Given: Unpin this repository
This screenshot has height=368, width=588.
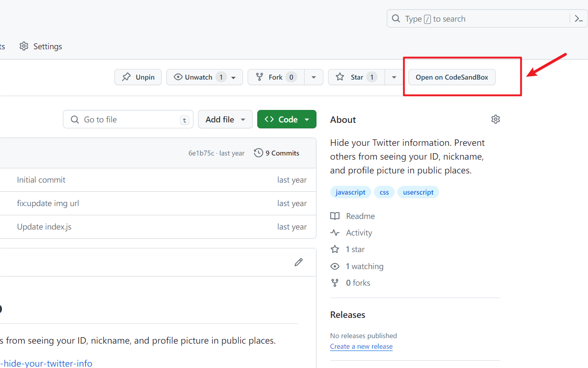Looking at the screenshot, I should coord(138,77).
